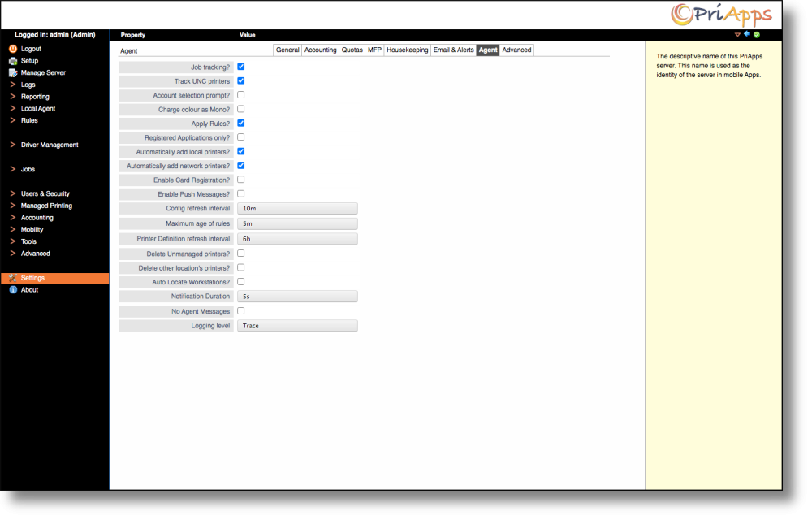Screen dimensions: 812x520
Task: Click the blue About info icon
Action: (13, 290)
